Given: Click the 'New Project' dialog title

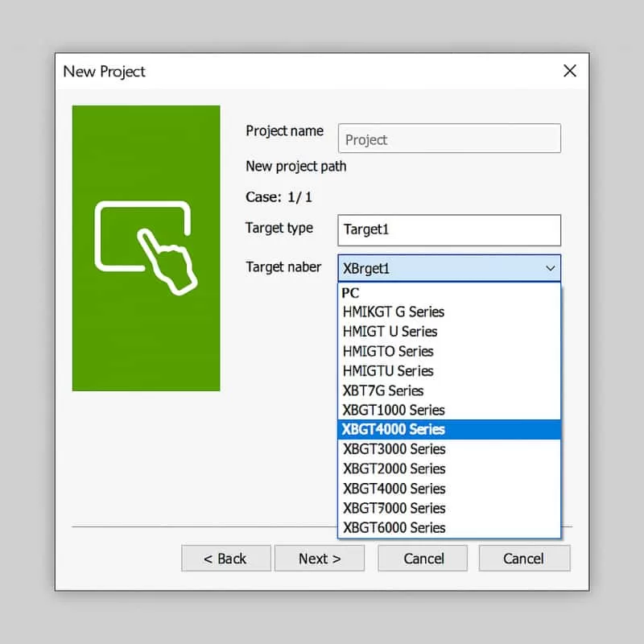Looking at the screenshot, I should [105, 72].
